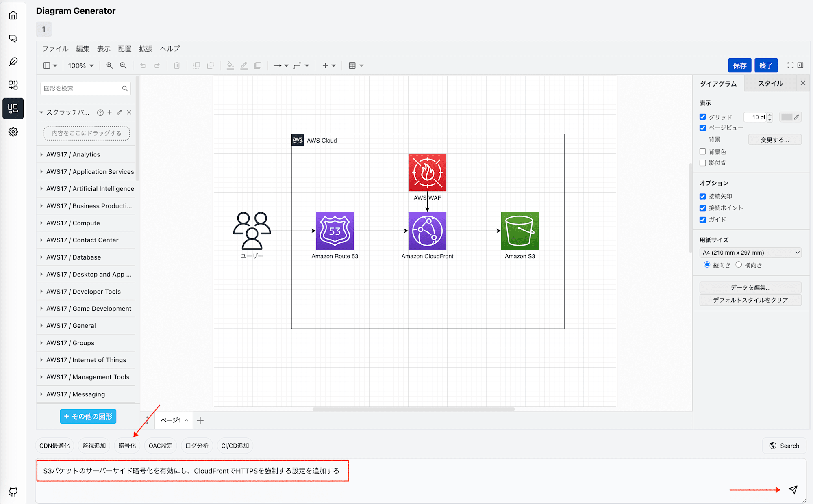Viewport: 813px width, 504px height.
Task: Open the home icon in sidebar
Action: (13, 15)
